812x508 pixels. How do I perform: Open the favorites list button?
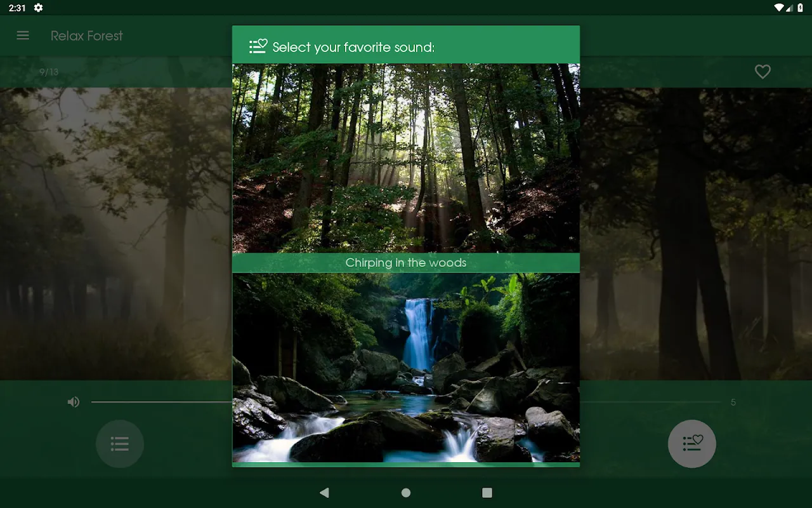[692, 444]
